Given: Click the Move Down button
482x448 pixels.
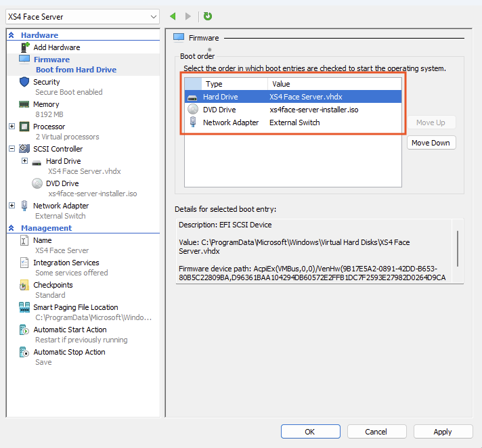Looking at the screenshot, I should pos(431,143).
